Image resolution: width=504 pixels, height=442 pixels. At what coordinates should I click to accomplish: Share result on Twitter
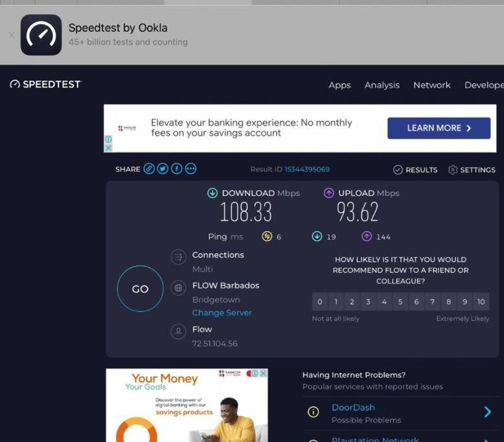[163, 168]
